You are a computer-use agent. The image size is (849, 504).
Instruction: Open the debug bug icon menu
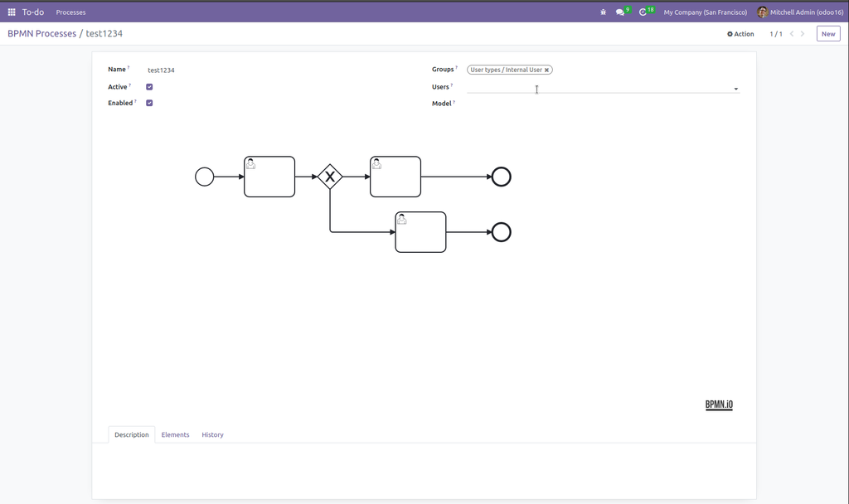[x=604, y=12]
